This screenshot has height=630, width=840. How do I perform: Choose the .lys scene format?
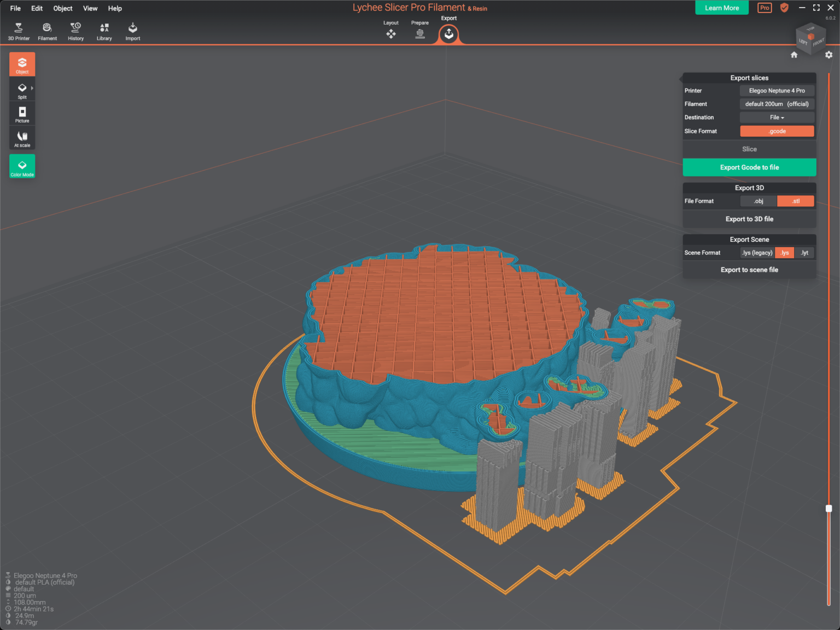(x=784, y=252)
